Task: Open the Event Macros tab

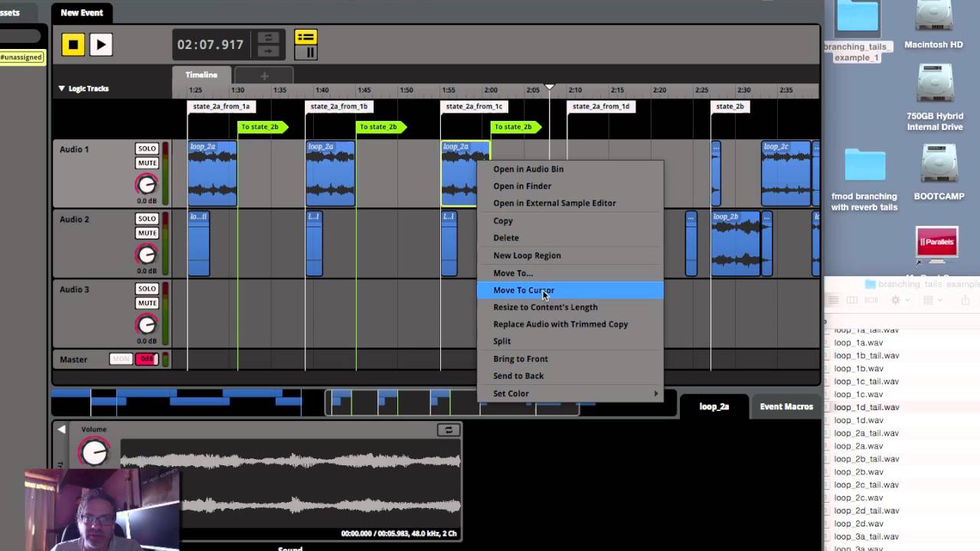Action: [x=786, y=406]
